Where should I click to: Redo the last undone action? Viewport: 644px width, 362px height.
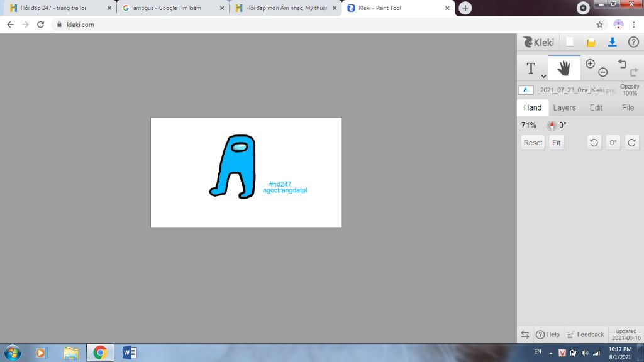tap(634, 72)
